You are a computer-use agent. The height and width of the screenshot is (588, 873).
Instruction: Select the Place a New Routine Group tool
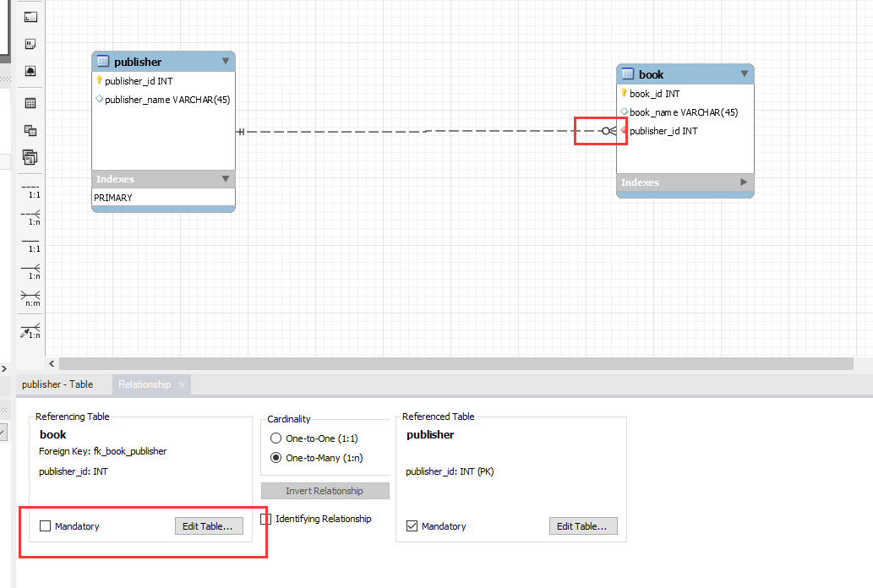30,157
